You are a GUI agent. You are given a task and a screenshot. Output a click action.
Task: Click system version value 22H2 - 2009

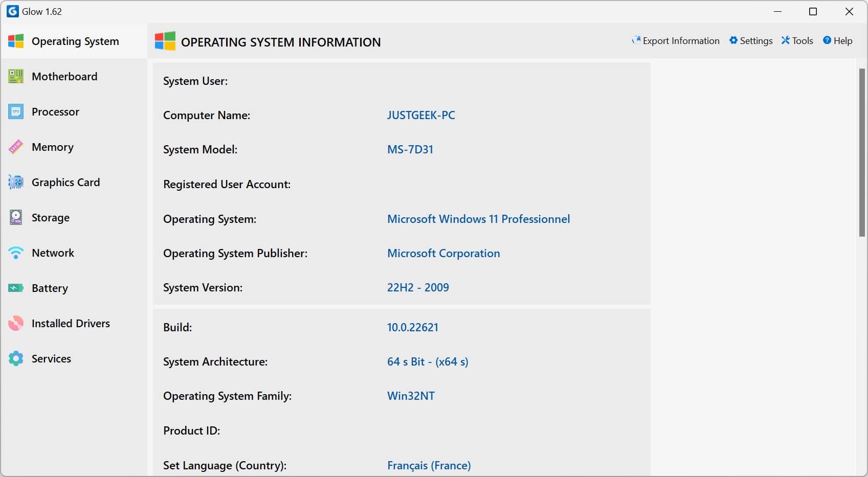(x=418, y=287)
